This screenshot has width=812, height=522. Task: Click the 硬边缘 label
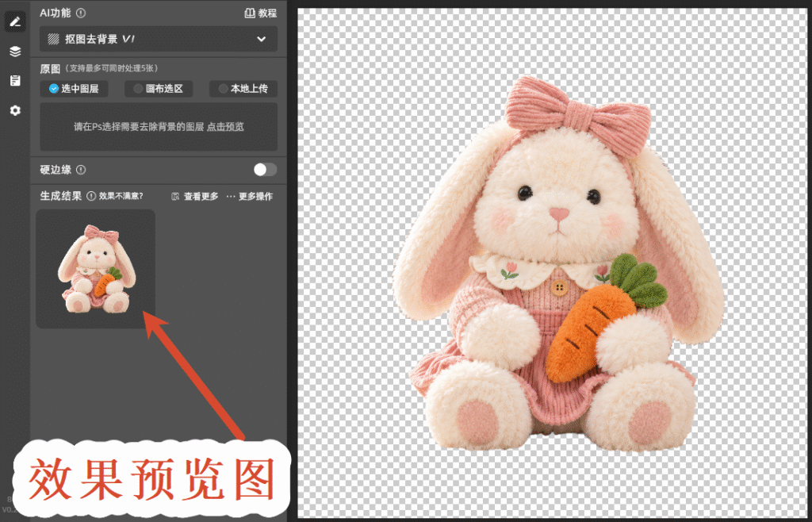click(56, 170)
